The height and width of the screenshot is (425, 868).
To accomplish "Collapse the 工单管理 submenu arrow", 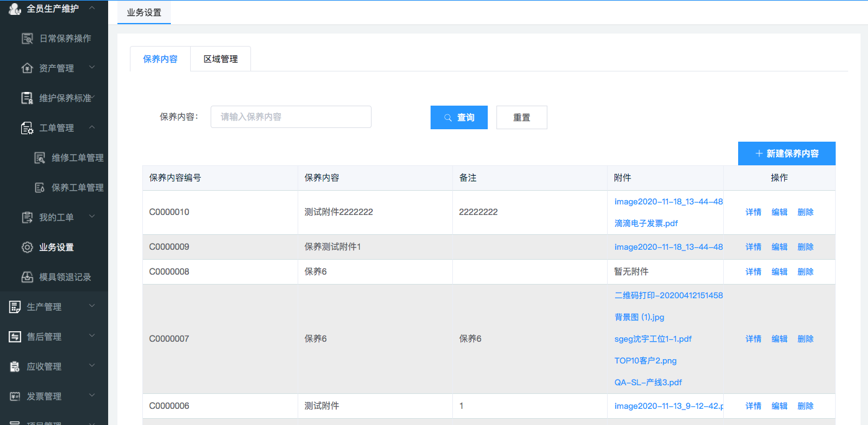I will click(92, 127).
